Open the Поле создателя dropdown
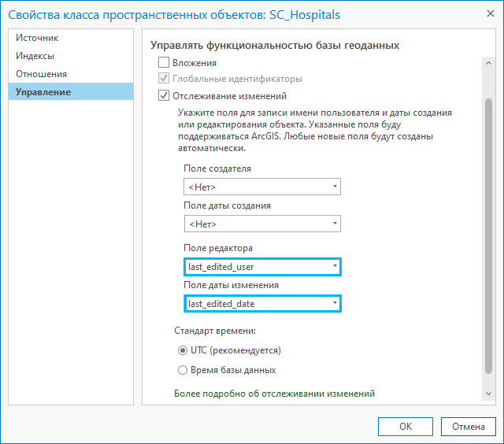Image resolution: width=504 pixels, height=444 pixels. 262,187
